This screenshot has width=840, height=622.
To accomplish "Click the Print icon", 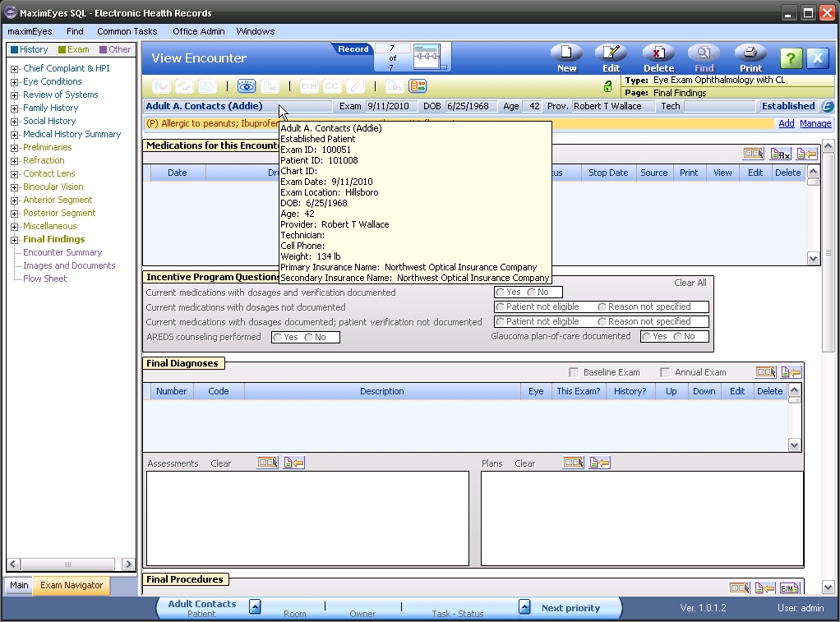I will coord(750,53).
